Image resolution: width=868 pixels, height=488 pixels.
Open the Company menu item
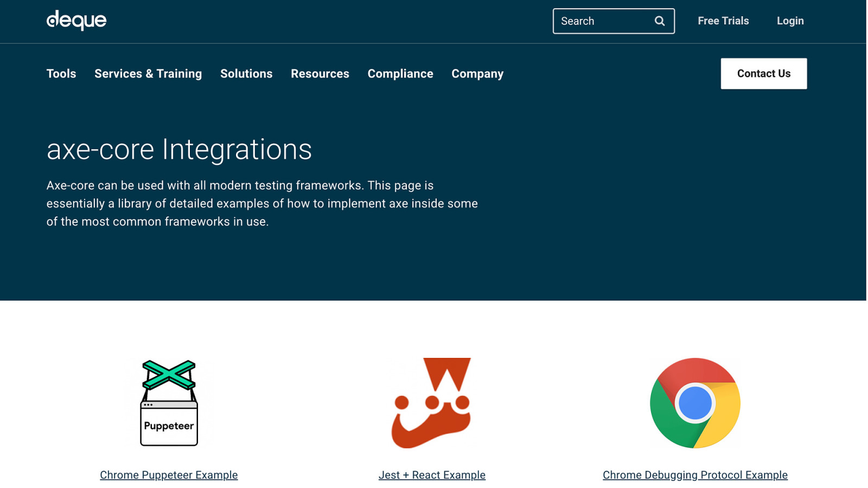(x=477, y=74)
